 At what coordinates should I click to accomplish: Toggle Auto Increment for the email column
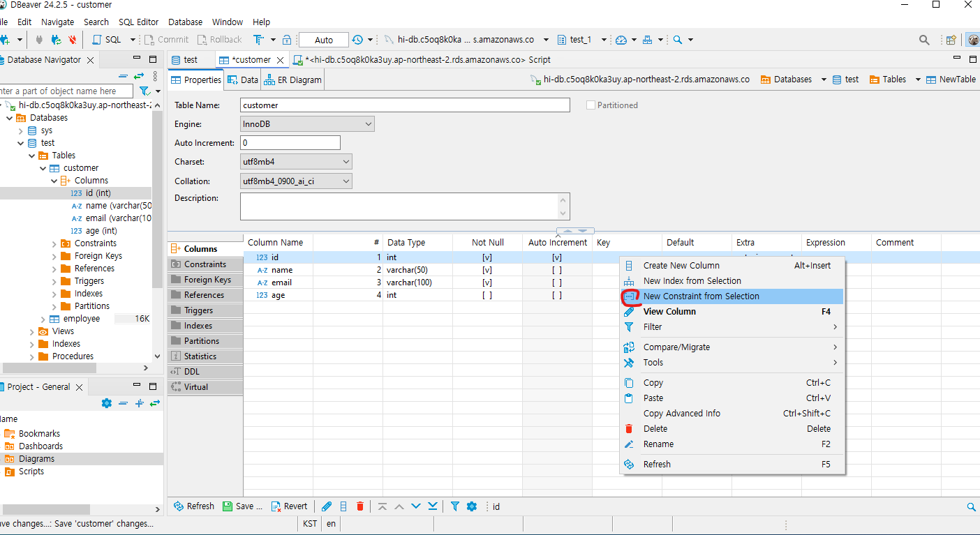(x=557, y=282)
